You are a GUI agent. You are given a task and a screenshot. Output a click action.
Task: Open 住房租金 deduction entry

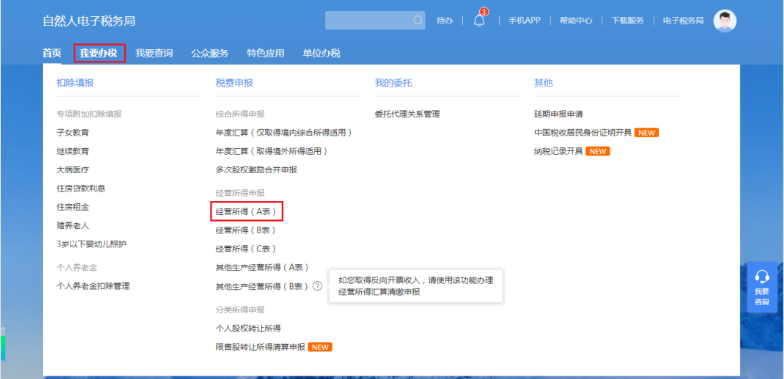tap(73, 207)
